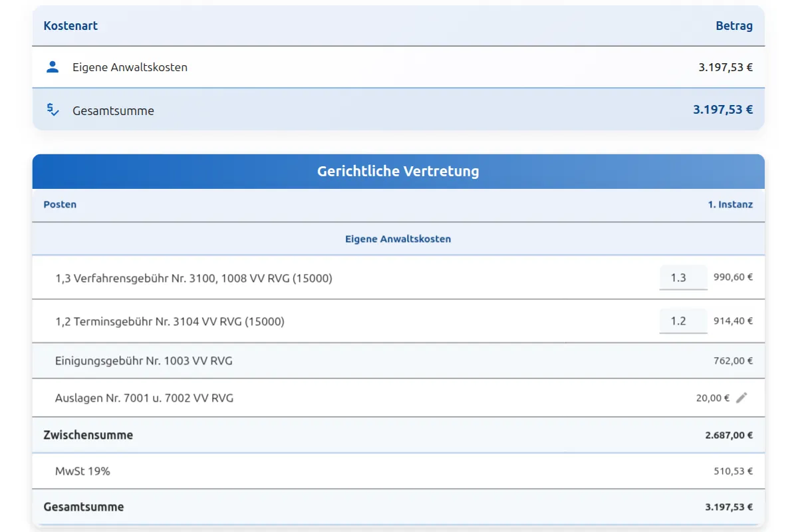Click the pencil icon beside the Auslagen amount
Screen dimensions: 798x532
click(x=743, y=397)
